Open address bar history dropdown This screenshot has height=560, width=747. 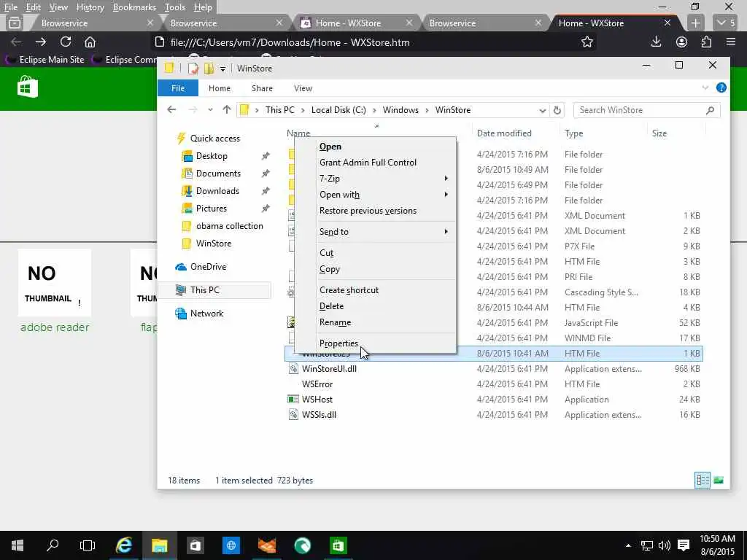click(542, 111)
